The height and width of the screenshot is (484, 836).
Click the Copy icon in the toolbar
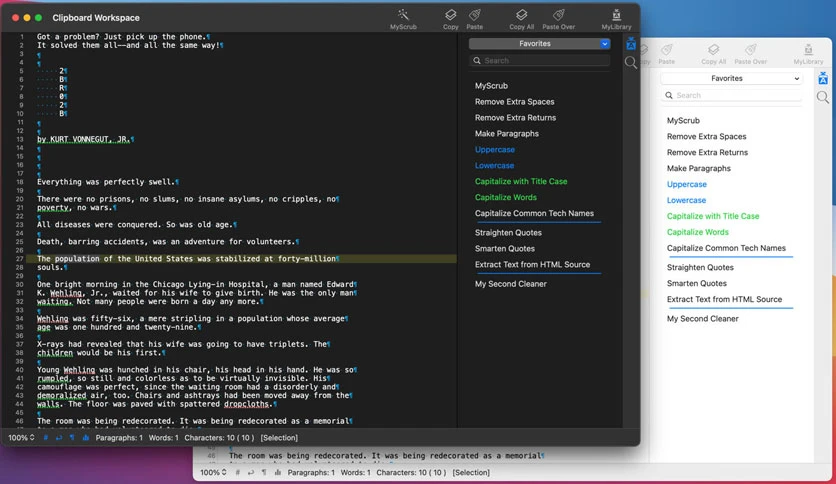pyautogui.click(x=451, y=15)
